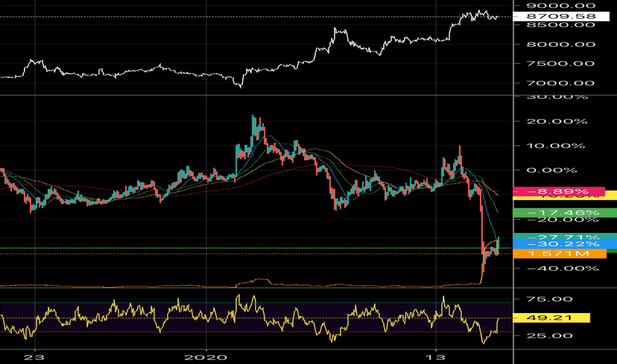Click the 13 date label on time axis
Screen dimensions: 617x364
click(x=436, y=357)
